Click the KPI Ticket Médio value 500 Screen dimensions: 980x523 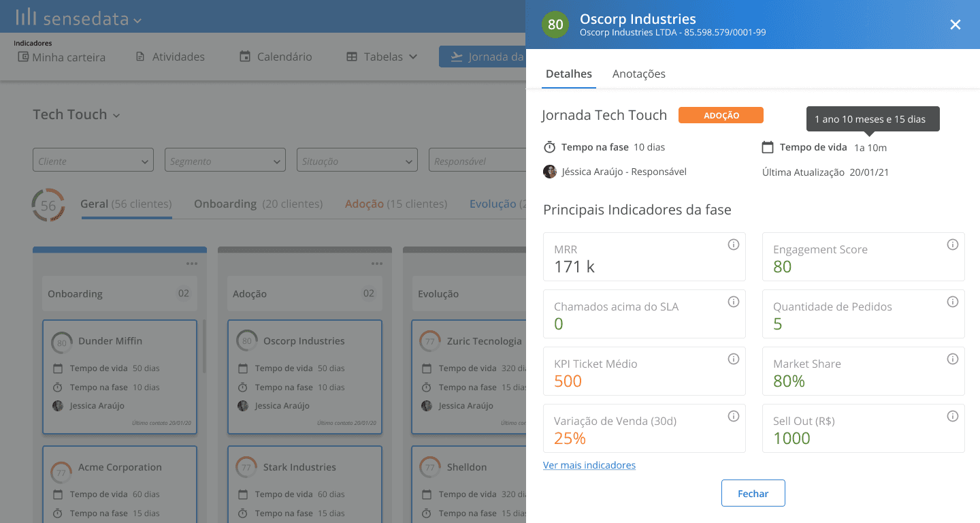click(568, 381)
